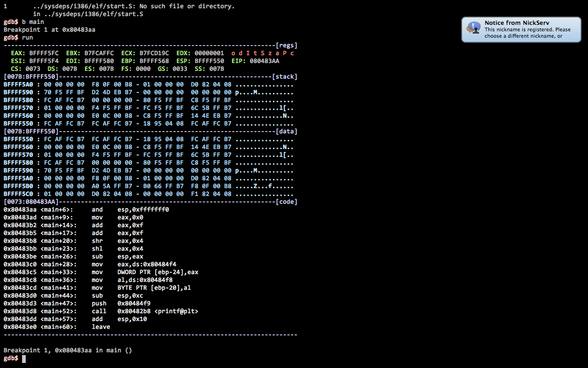Click the EDI value BFFFF580
The height and width of the screenshot is (368, 588).
99,61
